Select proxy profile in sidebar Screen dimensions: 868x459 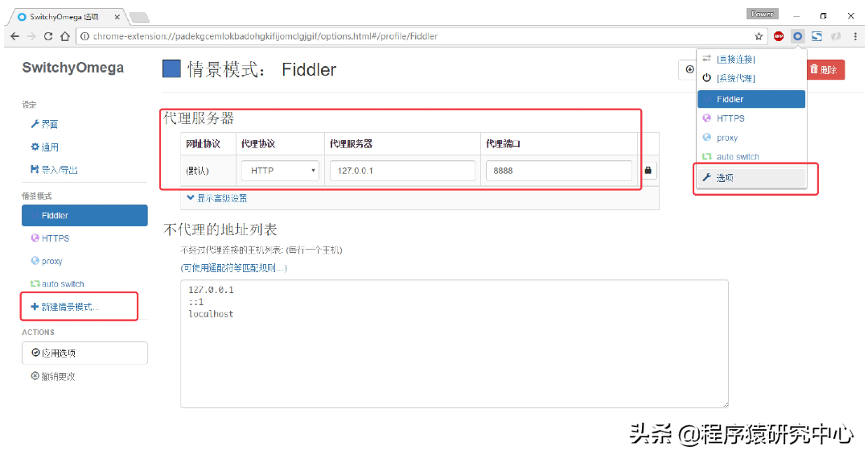pos(47,261)
